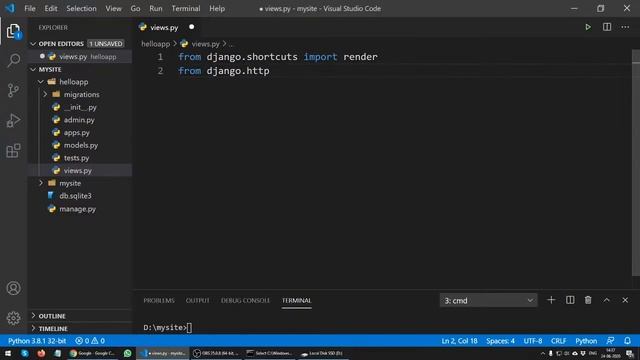This screenshot has width=640, height=360.
Task: Switch to Google Chrome taskbar window
Action: (93, 353)
